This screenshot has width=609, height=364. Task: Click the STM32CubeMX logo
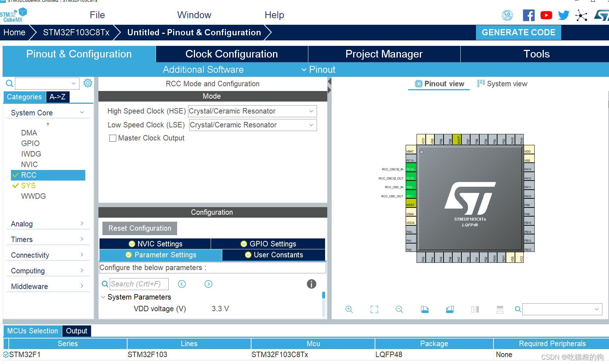13,15
